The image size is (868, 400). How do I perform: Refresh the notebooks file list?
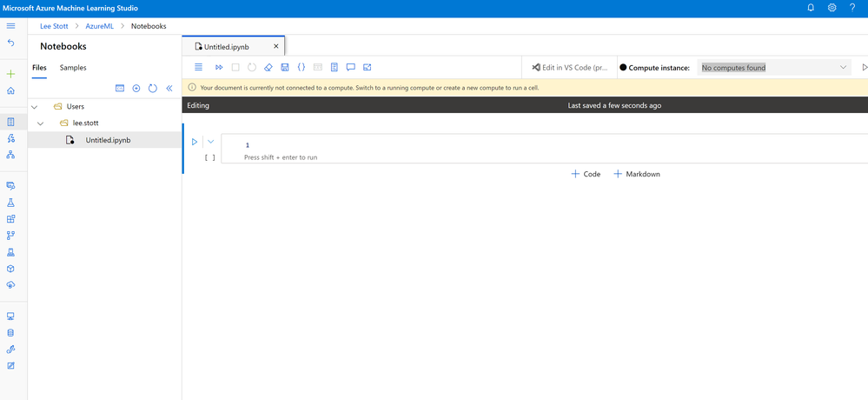pos(153,88)
